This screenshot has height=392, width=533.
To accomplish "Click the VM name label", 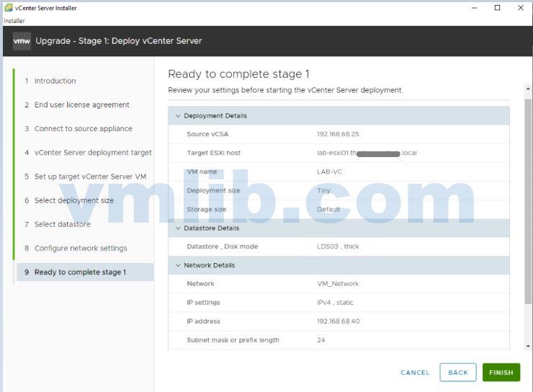I will point(202,171).
